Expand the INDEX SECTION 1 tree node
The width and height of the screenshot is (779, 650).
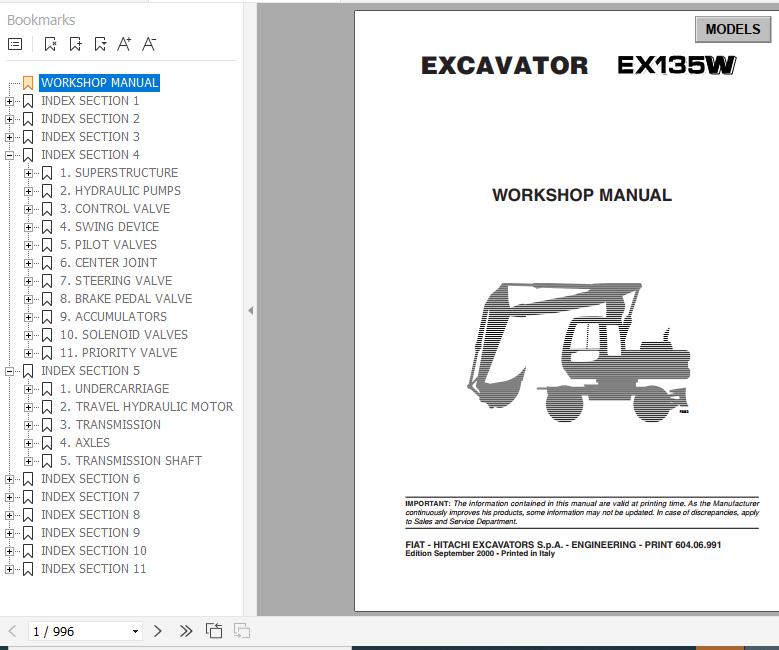[10, 101]
